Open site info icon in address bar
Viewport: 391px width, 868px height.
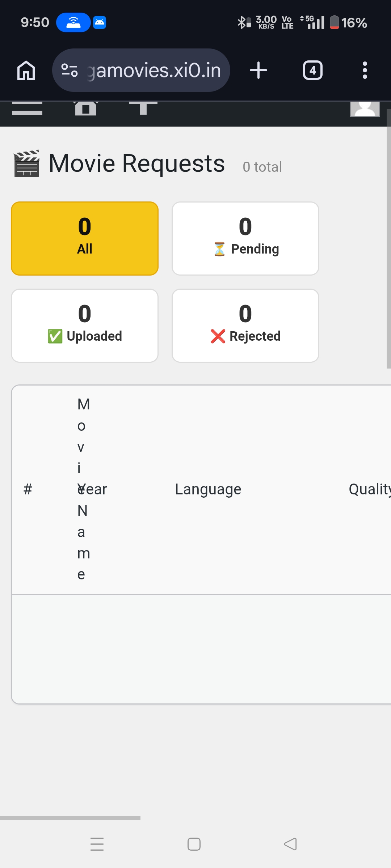tap(70, 70)
